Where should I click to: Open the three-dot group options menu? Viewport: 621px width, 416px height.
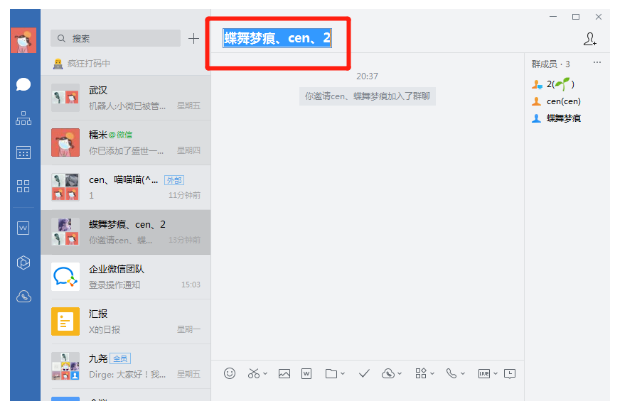point(597,62)
